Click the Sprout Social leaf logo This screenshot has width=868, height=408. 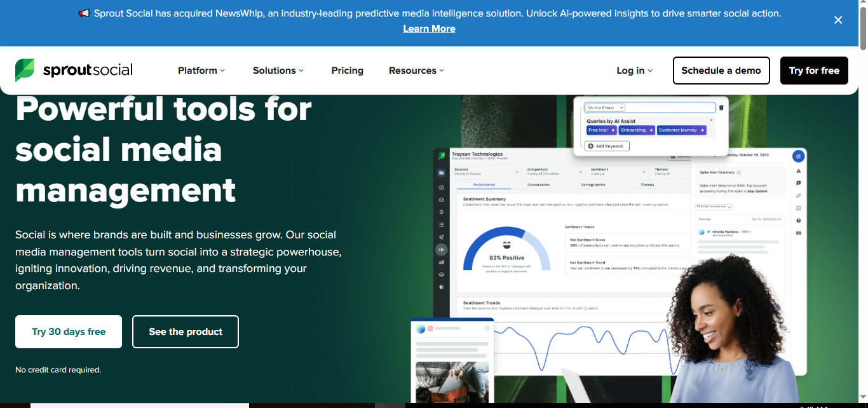point(25,71)
